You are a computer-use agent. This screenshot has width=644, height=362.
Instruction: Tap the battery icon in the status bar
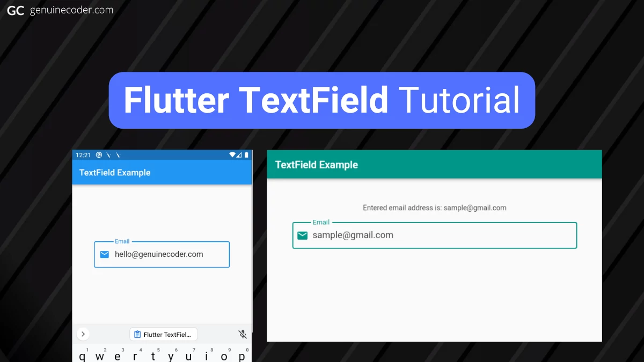(246, 154)
